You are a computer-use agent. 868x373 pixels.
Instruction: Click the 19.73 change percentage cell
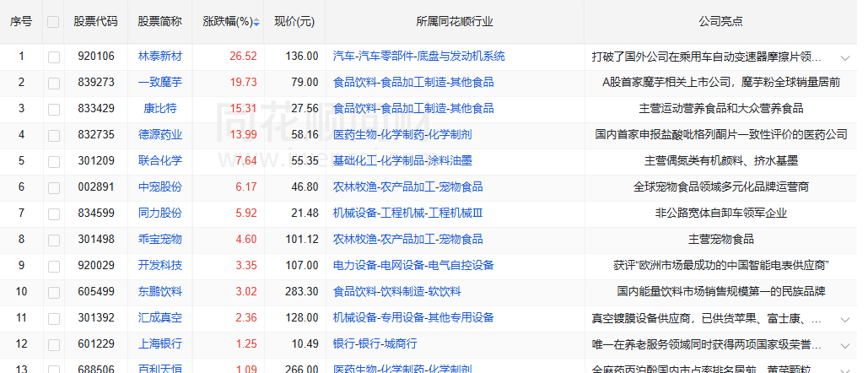[x=244, y=82]
